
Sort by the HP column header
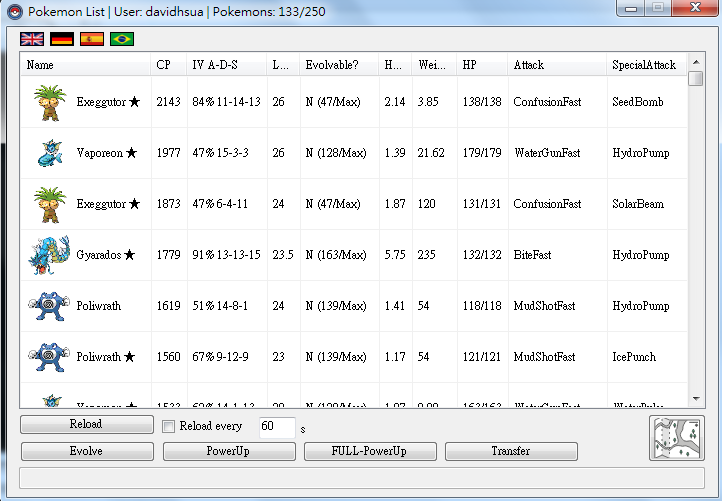pos(482,65)
